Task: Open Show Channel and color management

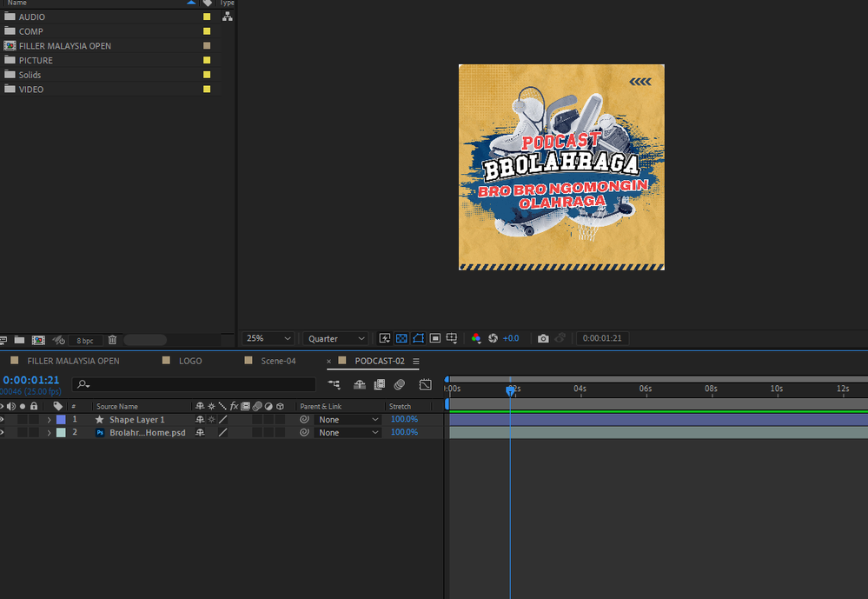Action: pos(475,338)
